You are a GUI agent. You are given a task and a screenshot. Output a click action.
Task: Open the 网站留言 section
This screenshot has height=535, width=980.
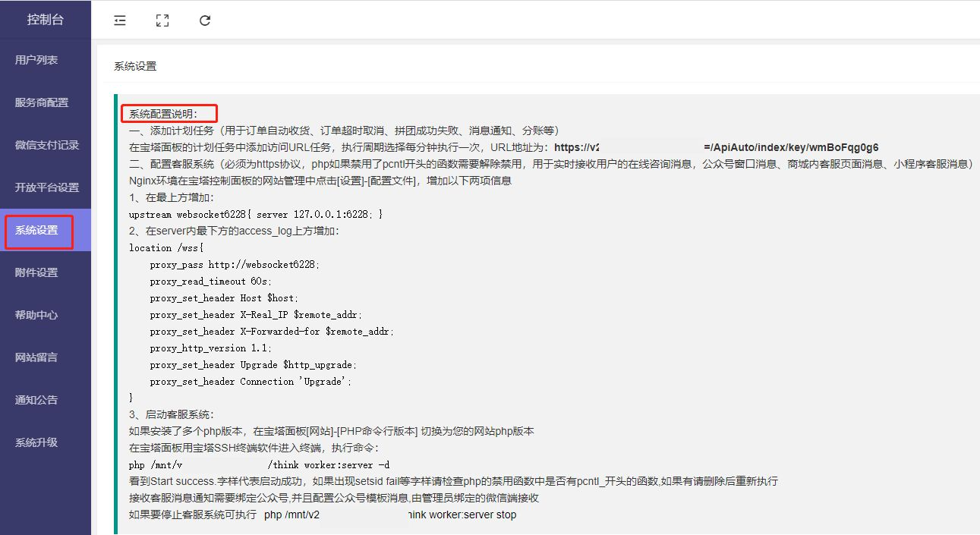click(x=36, y=357)
